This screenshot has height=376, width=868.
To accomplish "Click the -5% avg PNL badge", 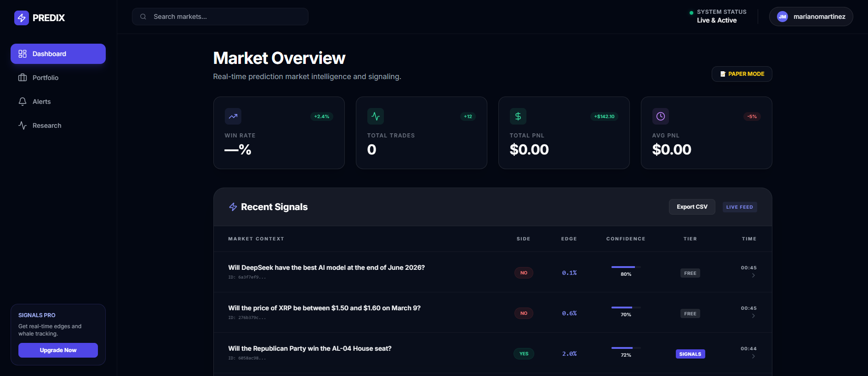I will coord(752,116).
